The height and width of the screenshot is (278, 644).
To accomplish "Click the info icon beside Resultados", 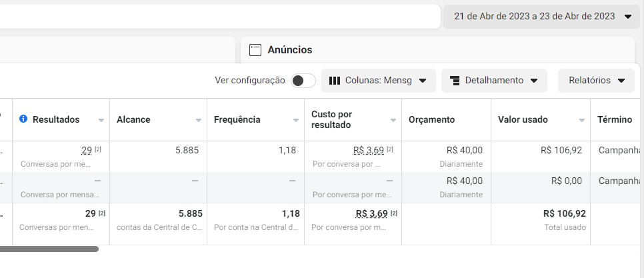I will coord(23,119).
